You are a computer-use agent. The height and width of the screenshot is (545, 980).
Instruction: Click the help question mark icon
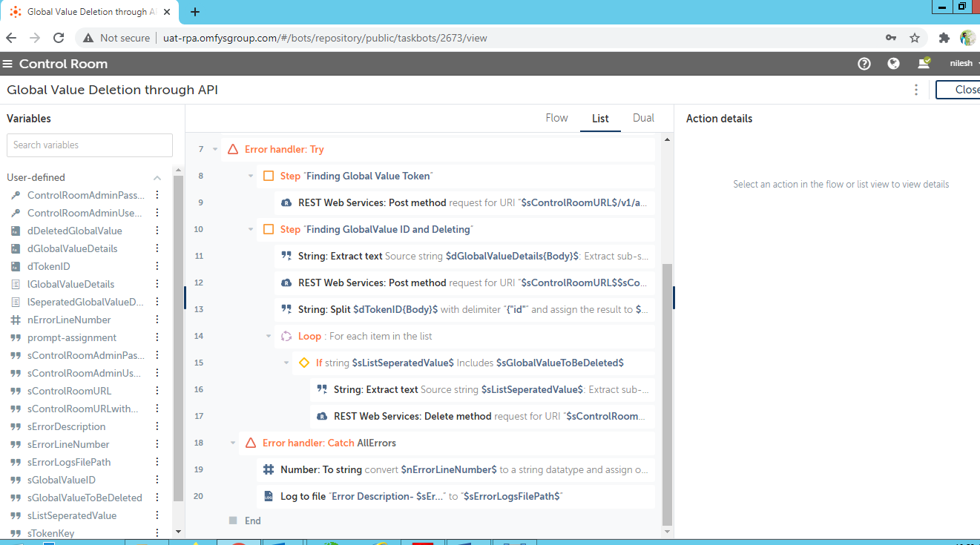point(864,64)
